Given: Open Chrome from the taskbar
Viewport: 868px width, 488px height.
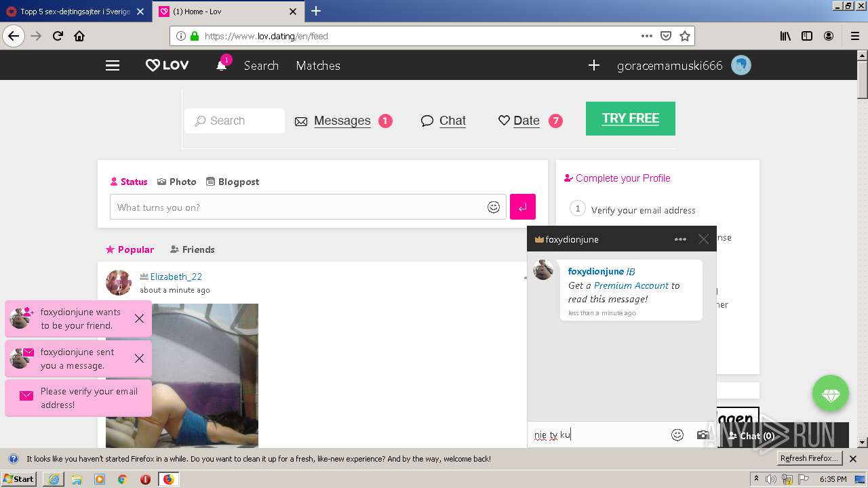Looking at the screenshot, I should pyautogui.click(x=122, y=479).
